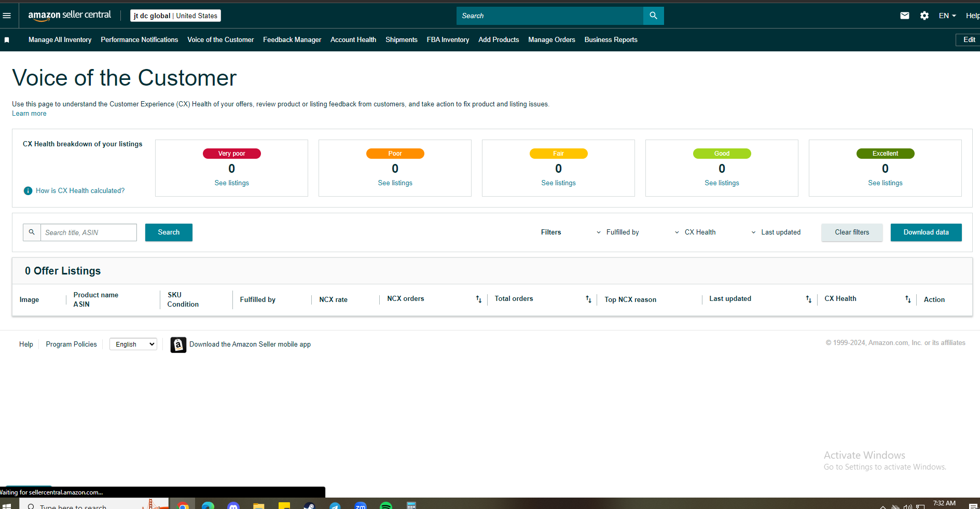Open FBA Inventory menu item

pyautogui.click(x=448, y=40)
